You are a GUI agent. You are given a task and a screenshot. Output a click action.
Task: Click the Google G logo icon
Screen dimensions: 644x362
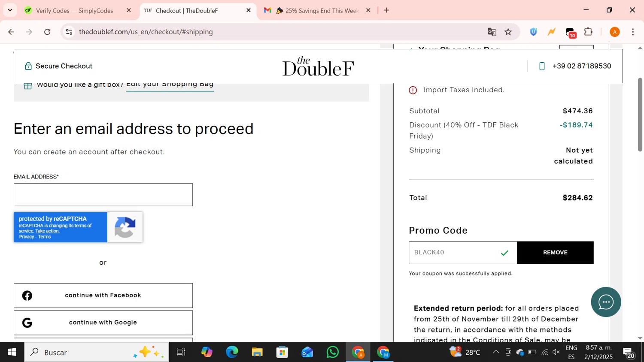coord(27,323)
